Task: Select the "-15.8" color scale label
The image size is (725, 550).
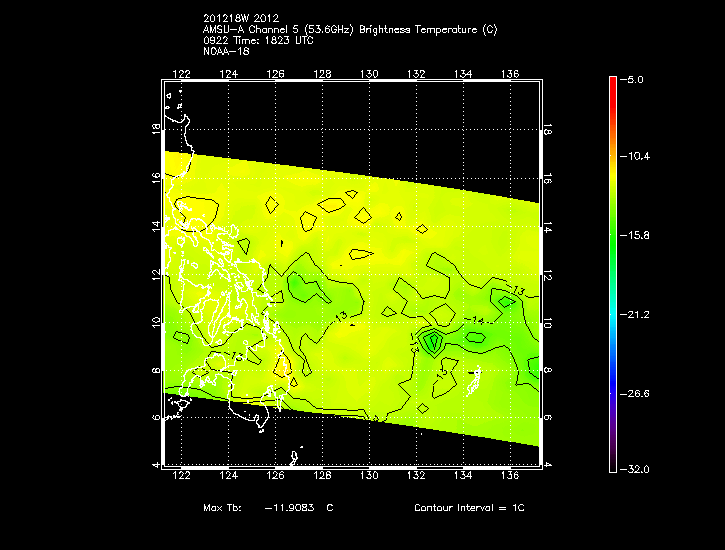Action: click(635, 235)
